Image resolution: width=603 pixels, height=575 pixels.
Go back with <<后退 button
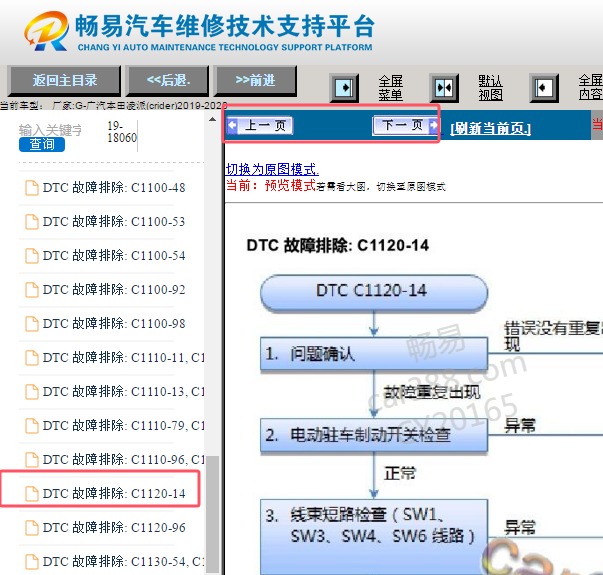point(168,80)
